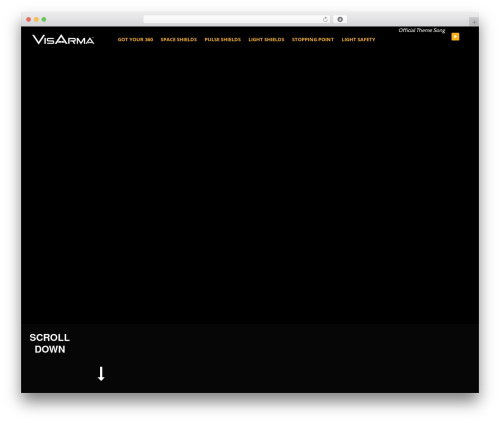Open the LIGHT SAFETY menu item
Screen dimensions: 500x423
(x=358, y=39)
